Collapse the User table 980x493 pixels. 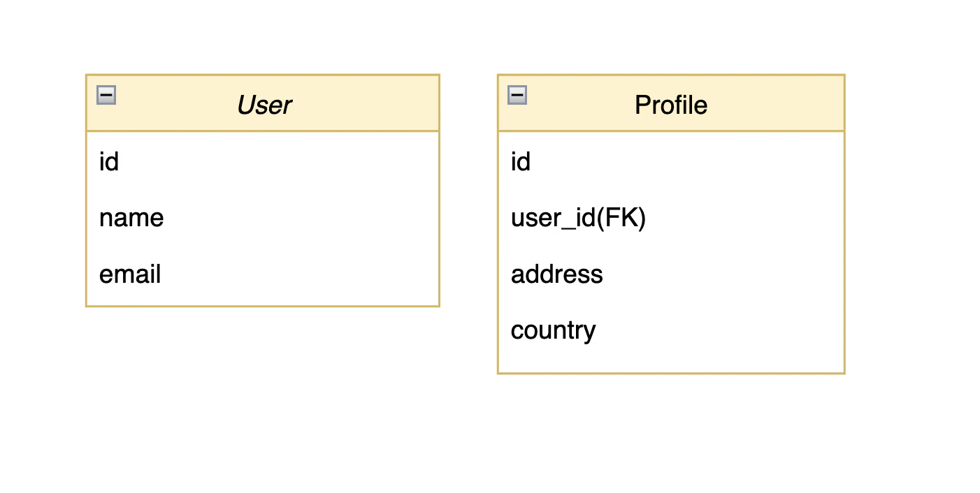coord(106,95)
